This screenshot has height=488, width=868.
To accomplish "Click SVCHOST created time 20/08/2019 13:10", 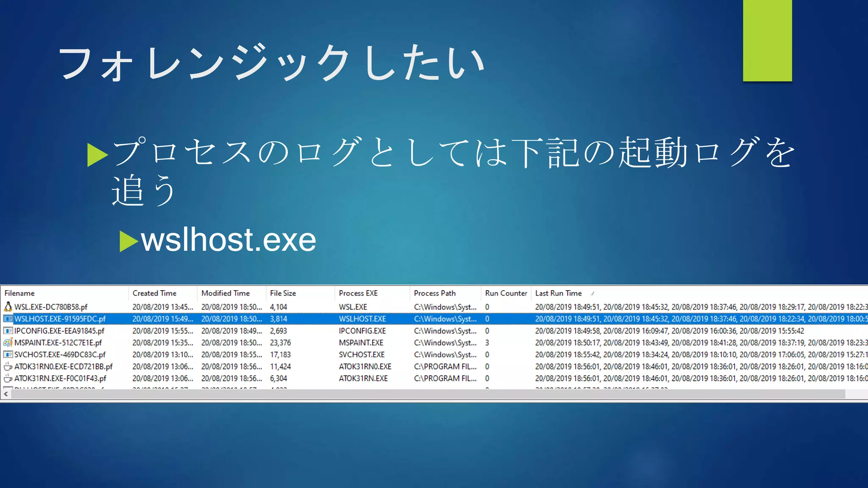I will [163, 354].
